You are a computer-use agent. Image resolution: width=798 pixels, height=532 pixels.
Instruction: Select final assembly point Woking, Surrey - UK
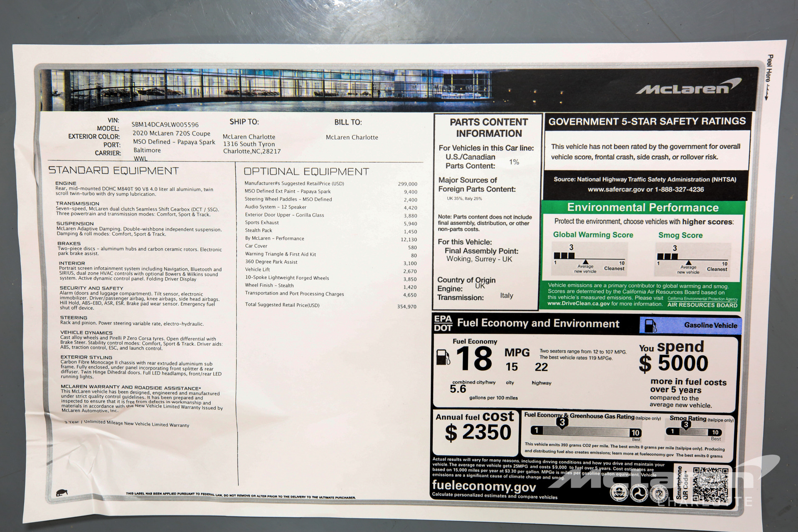click(x=479, y=259)
